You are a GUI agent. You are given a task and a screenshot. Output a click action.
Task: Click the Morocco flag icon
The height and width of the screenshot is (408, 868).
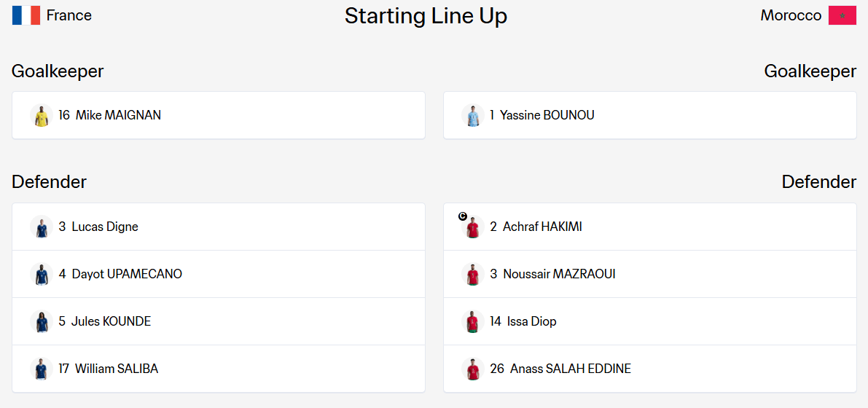[842, 15]
